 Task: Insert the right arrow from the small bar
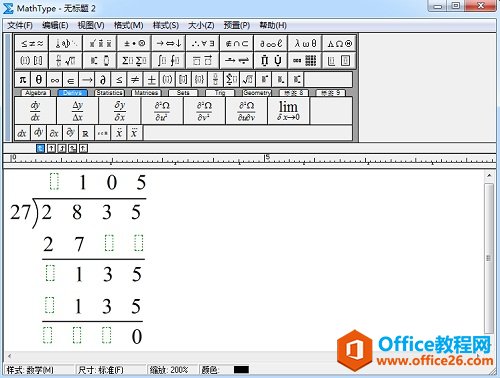tap(87, 80)
